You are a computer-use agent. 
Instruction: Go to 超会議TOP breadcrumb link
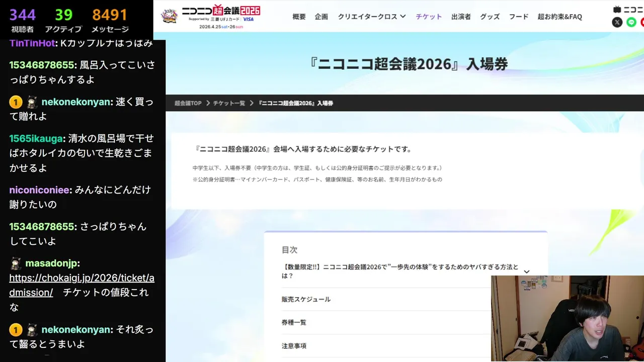pos(188,103)
